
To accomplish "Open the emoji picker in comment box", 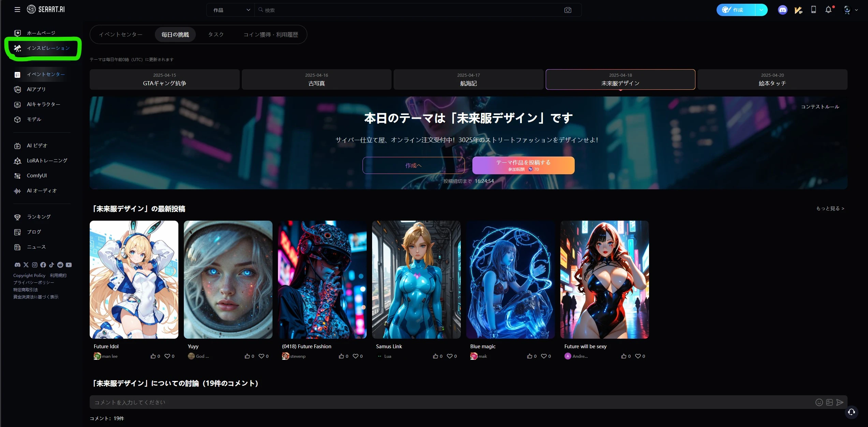I will [819, 402].
